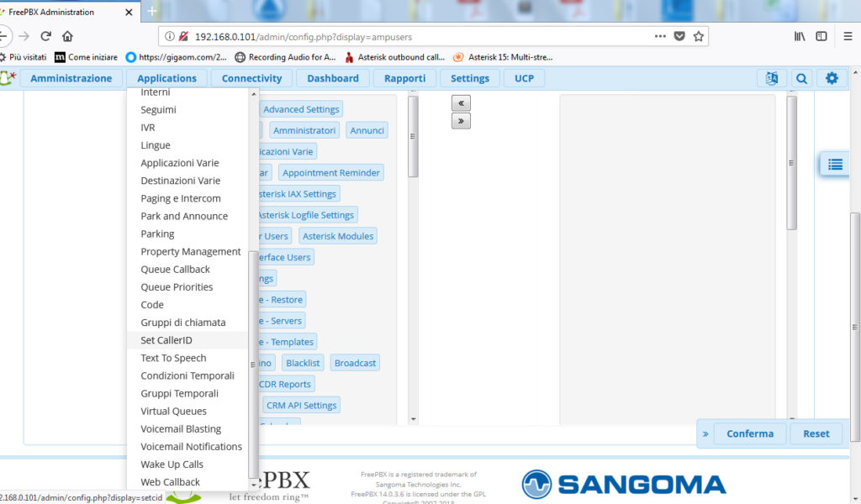
Task: Reload the page with the refresh icon
Action: (x=46, y=36)
